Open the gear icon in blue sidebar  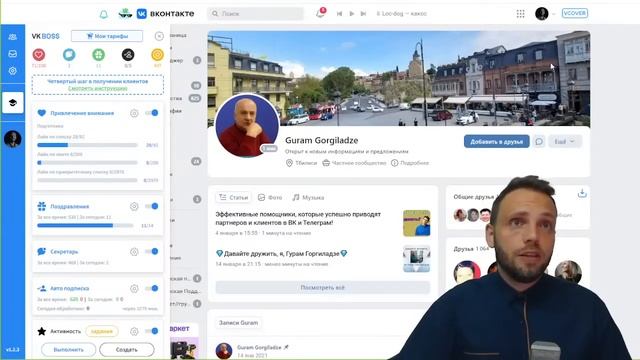[13, 71]
